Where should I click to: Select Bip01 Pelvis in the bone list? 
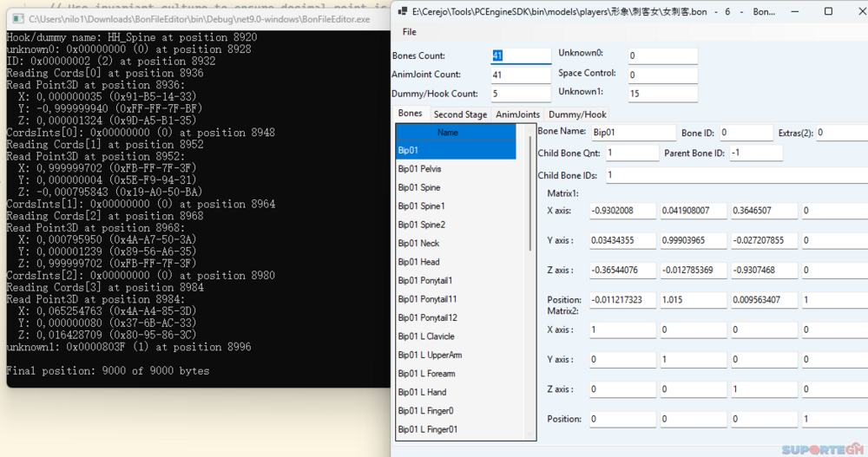tap(419, 169)
